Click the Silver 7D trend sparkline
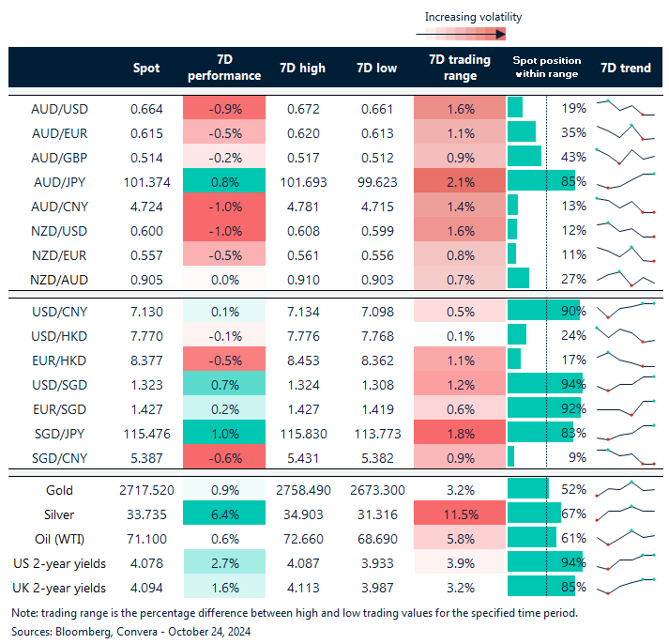669x644 pixels. pos(626,513)
